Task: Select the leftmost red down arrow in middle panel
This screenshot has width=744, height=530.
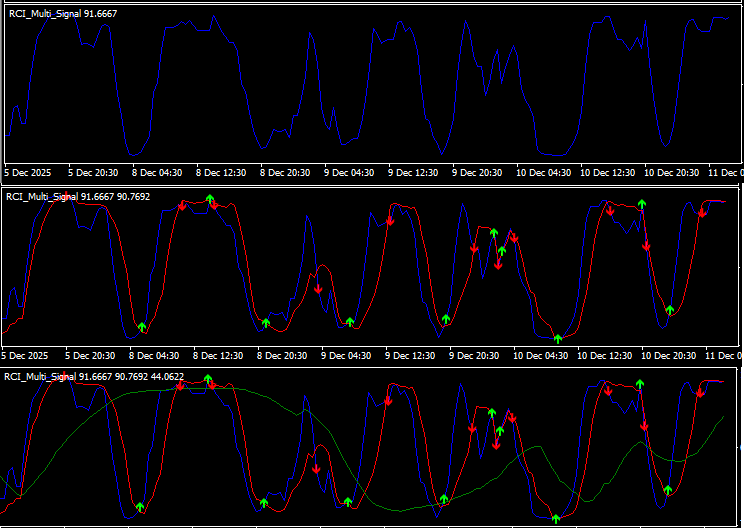Action: 182,206
